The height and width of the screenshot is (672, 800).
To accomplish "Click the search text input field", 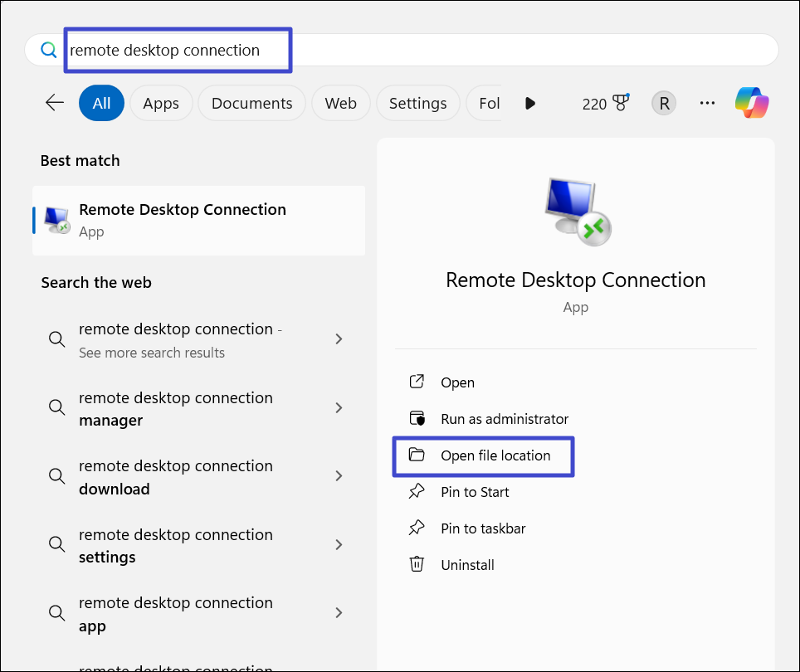I will pos(415,51).
